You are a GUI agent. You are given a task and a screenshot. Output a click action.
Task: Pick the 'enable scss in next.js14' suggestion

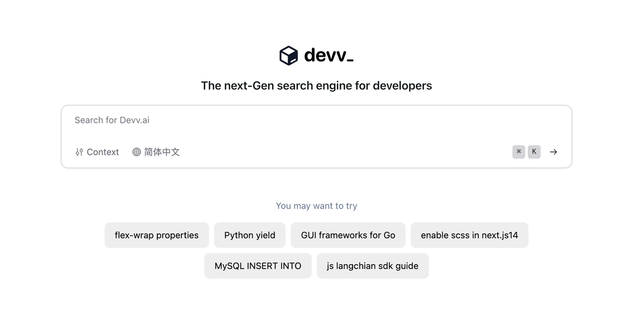(x=469, y=235)
